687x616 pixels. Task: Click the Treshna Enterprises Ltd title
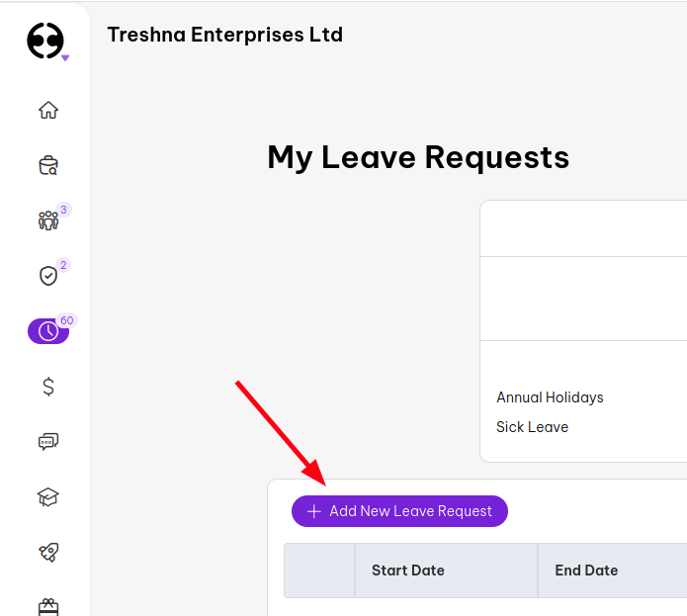click(x=224, y=35)
